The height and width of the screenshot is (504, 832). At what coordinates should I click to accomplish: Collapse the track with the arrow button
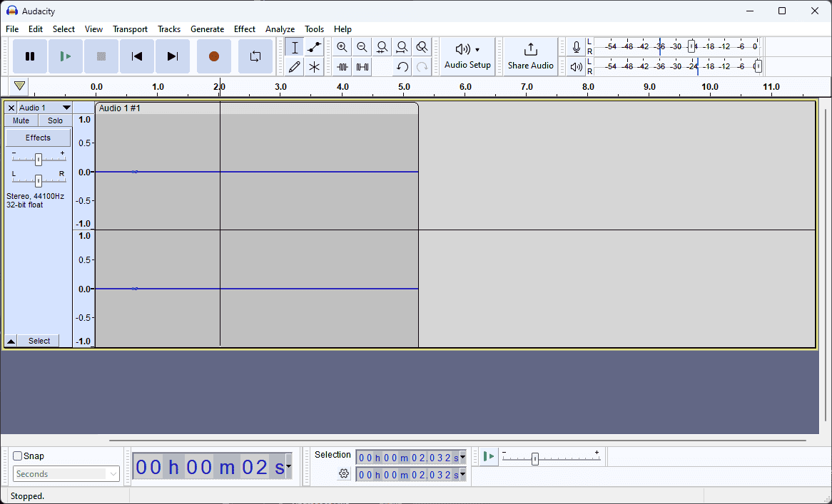click(11, 341)
